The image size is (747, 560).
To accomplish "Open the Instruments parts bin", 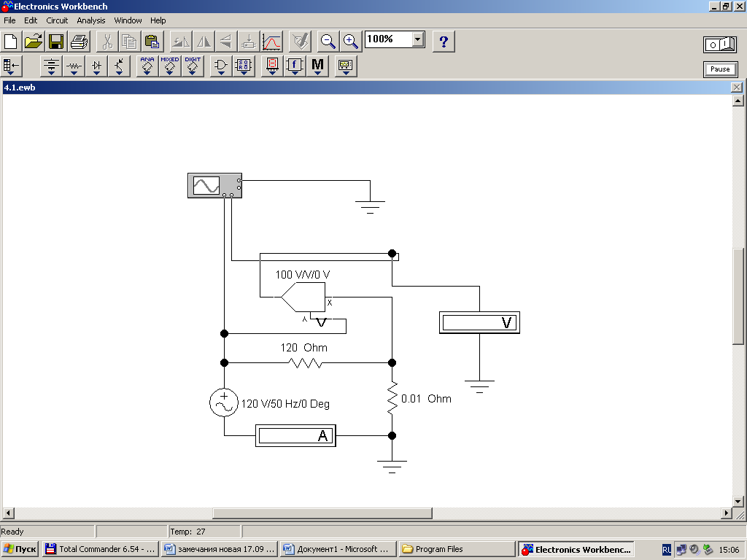I will coord(345,66).
